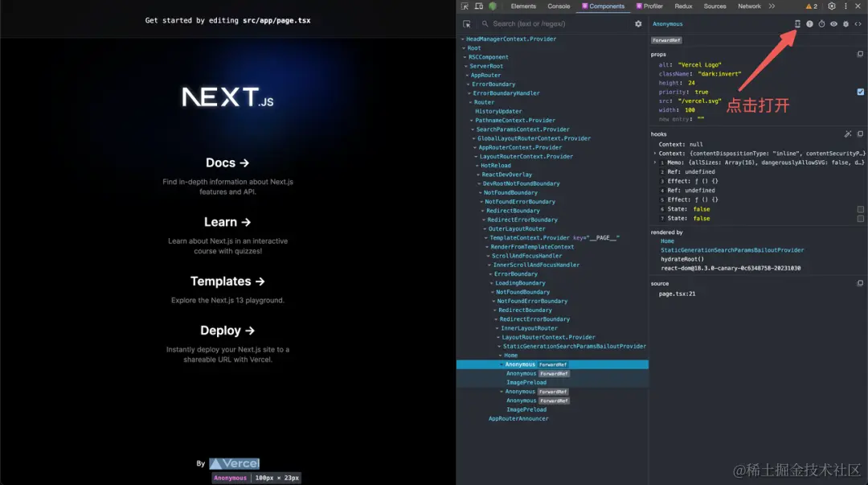Click the green shield extension icon
This screenshot has width=868, height=485.
(493, 6)
